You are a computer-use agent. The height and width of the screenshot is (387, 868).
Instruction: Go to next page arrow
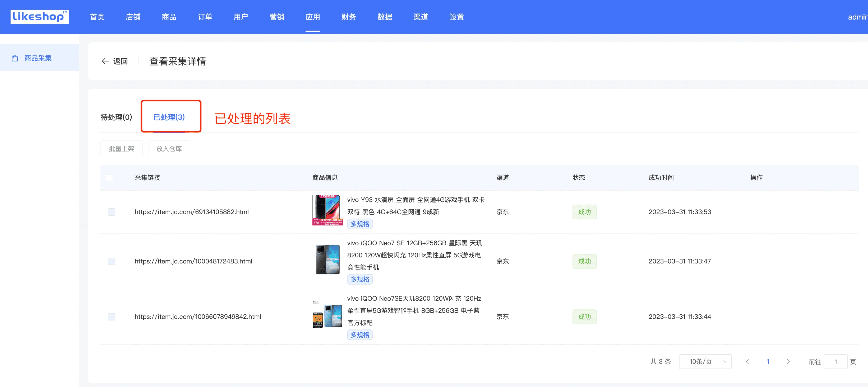788,362
